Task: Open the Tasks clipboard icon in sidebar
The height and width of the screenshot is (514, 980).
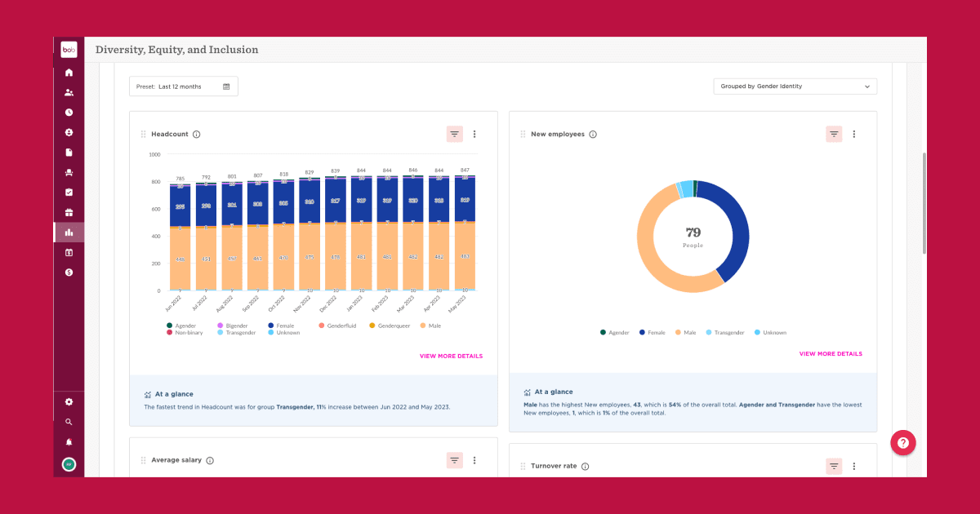Action: 69,192
